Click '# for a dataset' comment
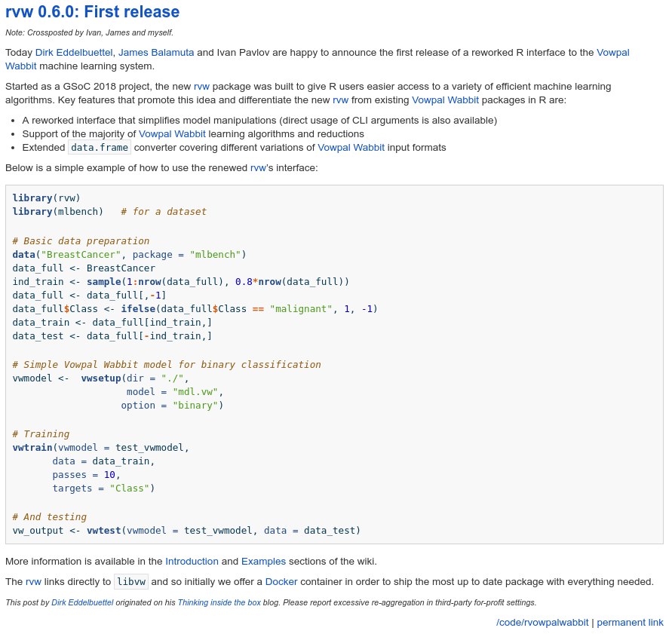Screen dimensions: 672x634 pos(164,212)
